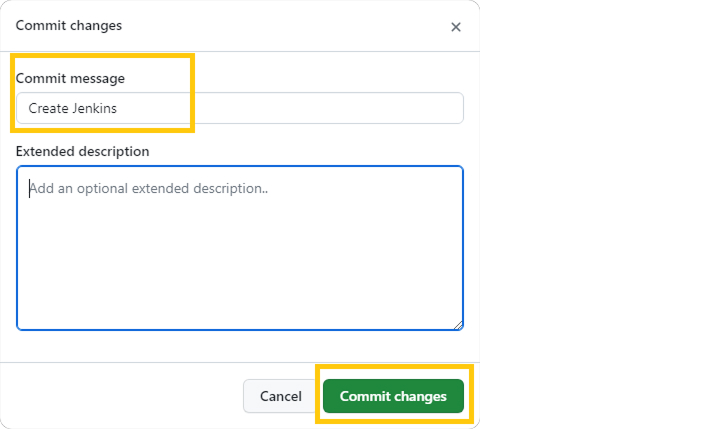The height and width of the screenshot is (429, 716).
Task: Click the "Add an optional extended description" placeholder
Action: 148,187
